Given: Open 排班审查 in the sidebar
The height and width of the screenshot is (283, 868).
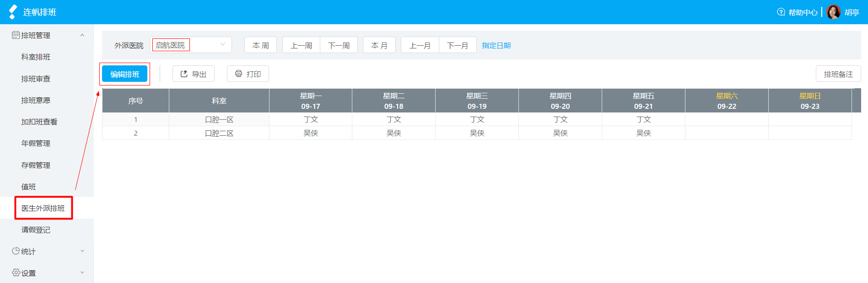Looking at the screenshot, I should pyautogui.click(x=36, y=79).
